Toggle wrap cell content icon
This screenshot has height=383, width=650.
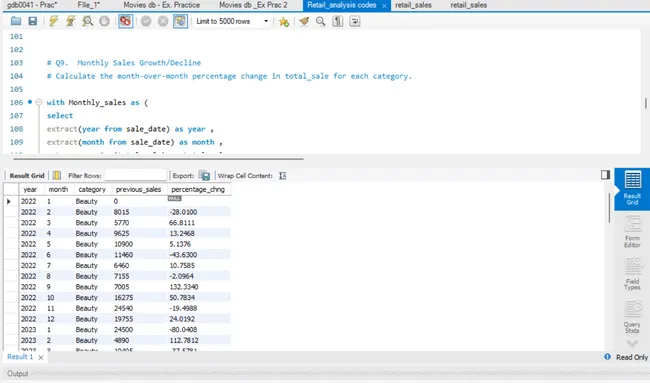[x=282, y=176]
